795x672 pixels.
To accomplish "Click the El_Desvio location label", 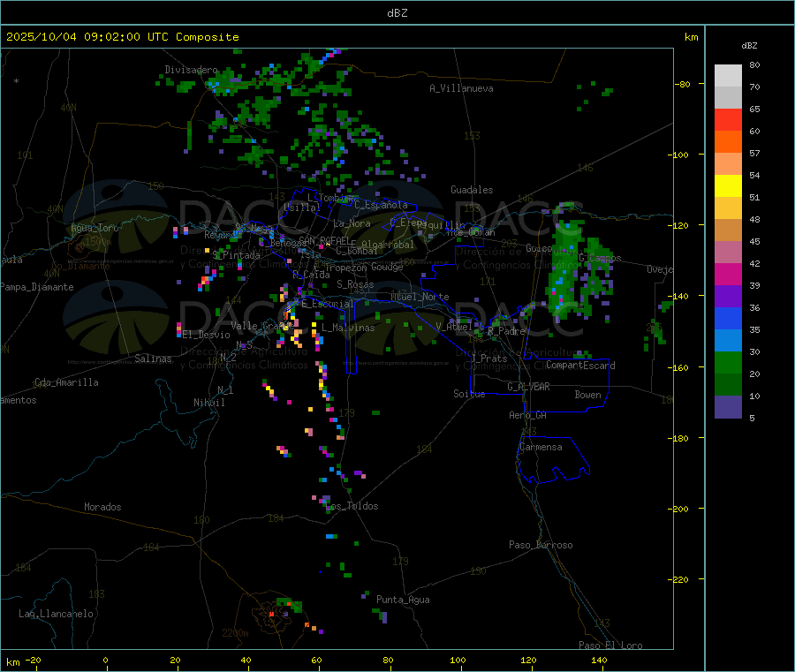I will 207,335.
